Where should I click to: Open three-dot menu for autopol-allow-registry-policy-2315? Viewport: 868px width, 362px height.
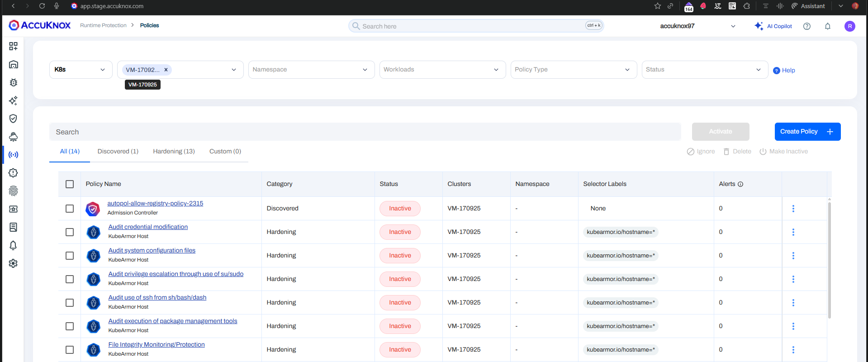[x=793, y=209]
